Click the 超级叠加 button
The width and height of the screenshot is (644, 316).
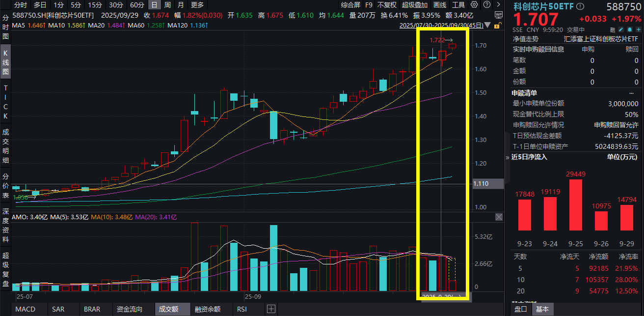point(415,5)
